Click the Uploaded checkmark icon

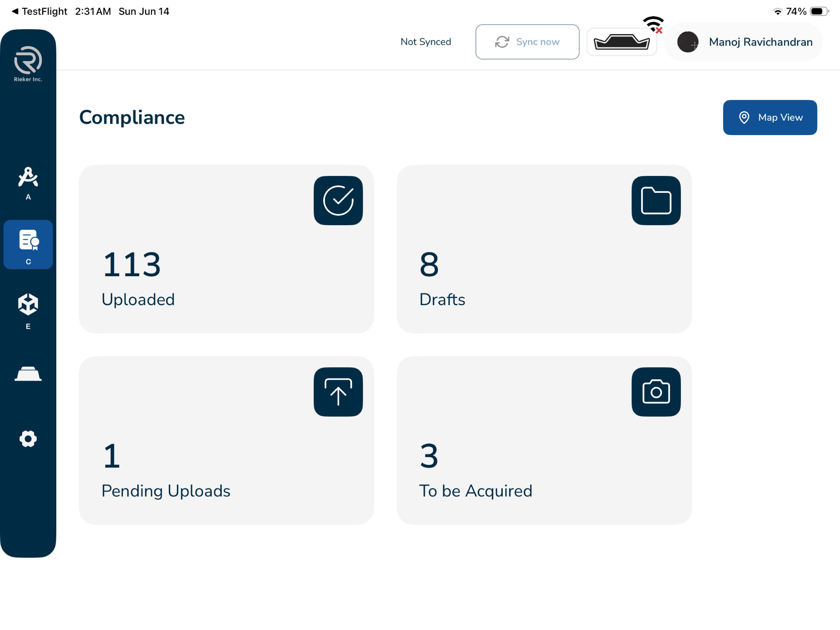pos(338,200)
